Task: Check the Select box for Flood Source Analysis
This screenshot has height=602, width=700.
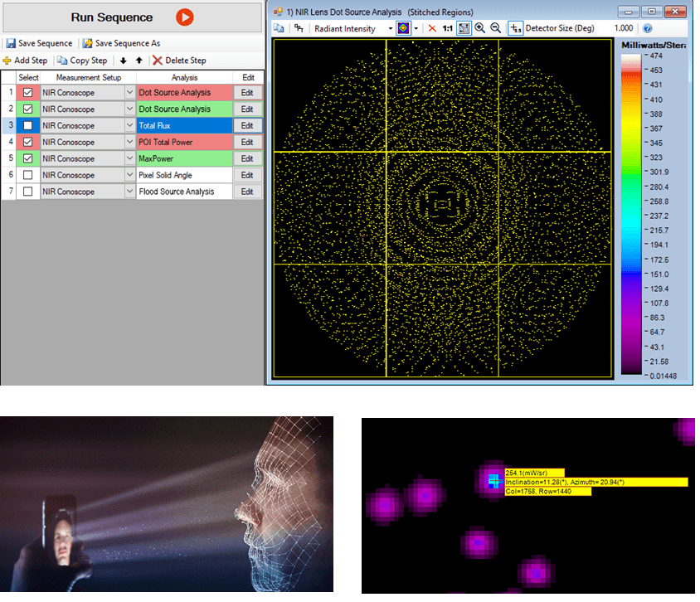Action: point(27,192)
